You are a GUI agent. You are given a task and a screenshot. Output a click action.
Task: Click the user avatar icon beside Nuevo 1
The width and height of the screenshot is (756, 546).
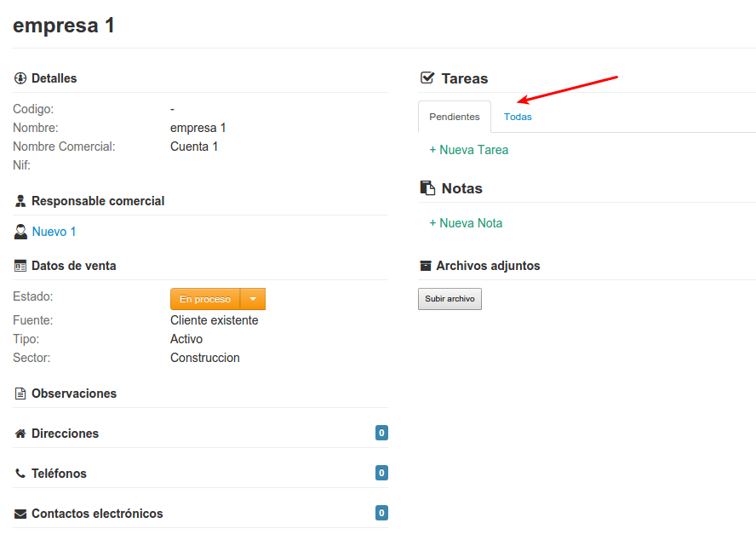click(x=20, y=232)
